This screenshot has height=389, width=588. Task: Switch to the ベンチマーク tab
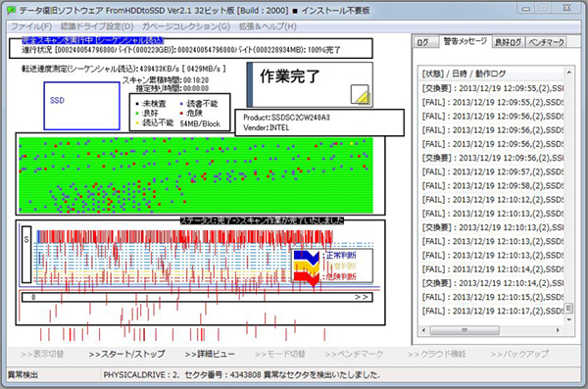click(546, 42)
